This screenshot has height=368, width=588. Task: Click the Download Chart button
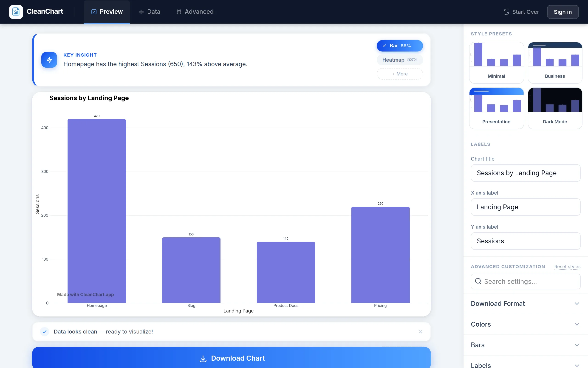(231, 357)
